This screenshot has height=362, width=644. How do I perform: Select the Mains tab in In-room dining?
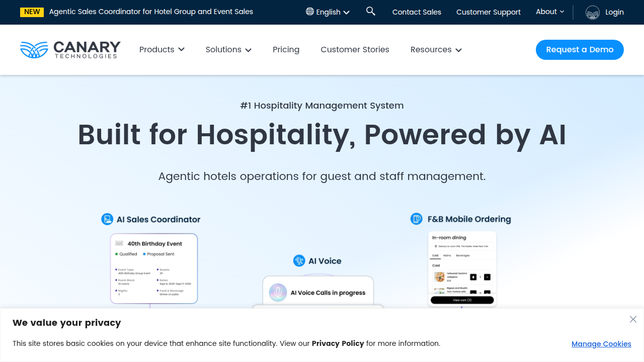pos(447,255)
